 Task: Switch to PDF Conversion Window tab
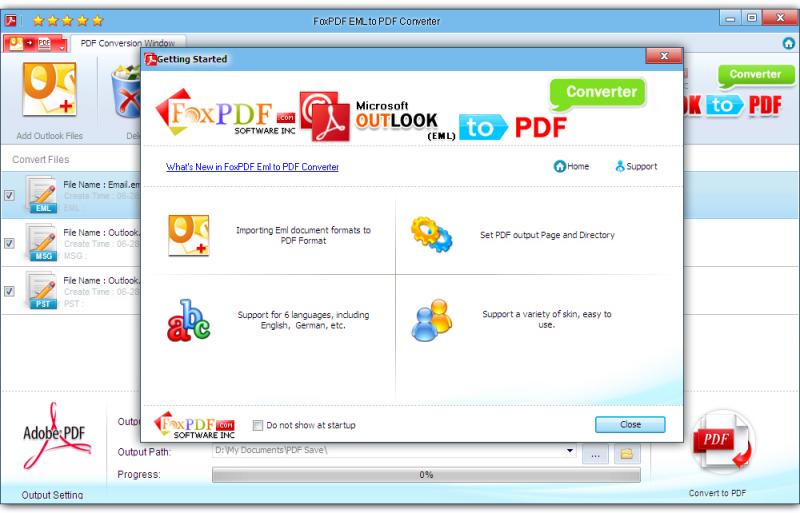(127, 44)
